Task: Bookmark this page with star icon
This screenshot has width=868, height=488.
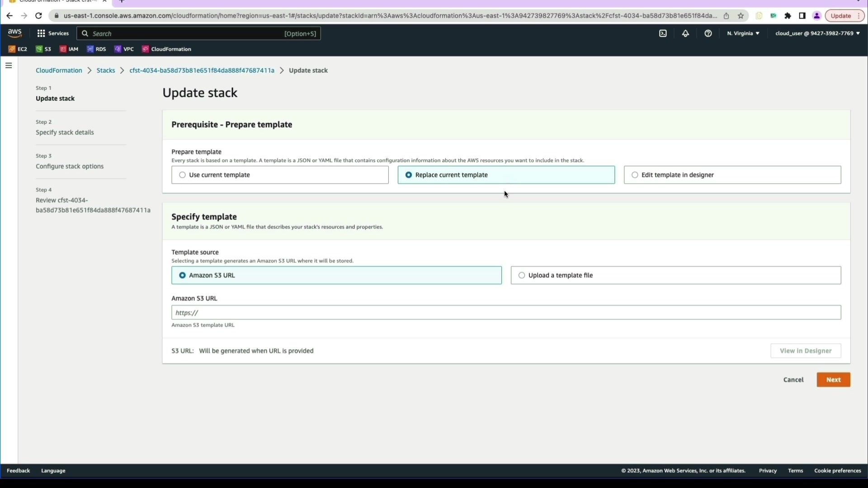Action: [x=741, y=16]
